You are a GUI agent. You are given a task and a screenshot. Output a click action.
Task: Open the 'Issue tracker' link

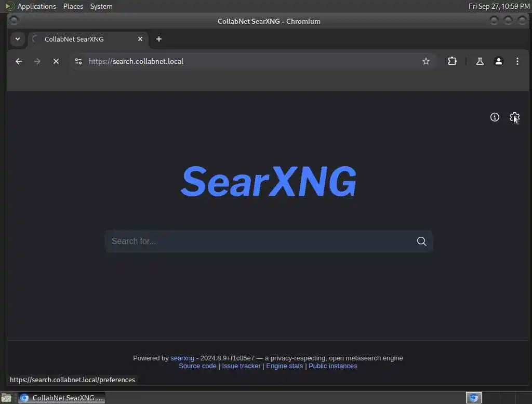241,366
